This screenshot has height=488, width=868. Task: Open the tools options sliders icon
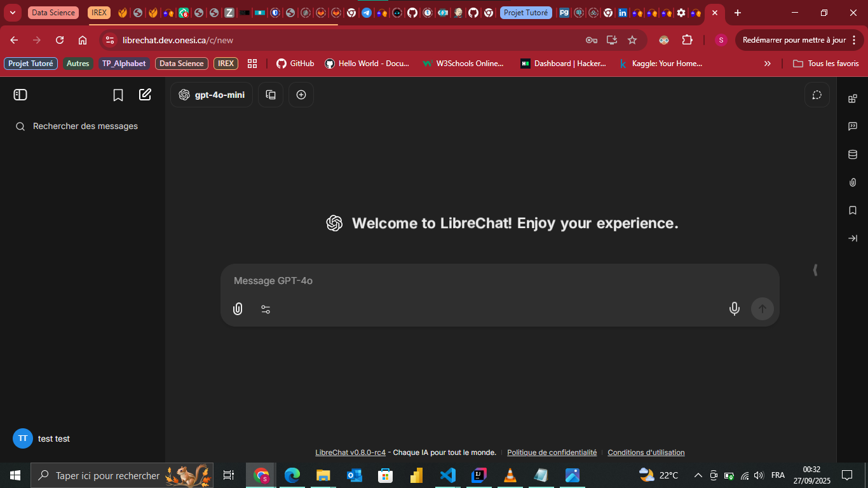tap(266, 309)
